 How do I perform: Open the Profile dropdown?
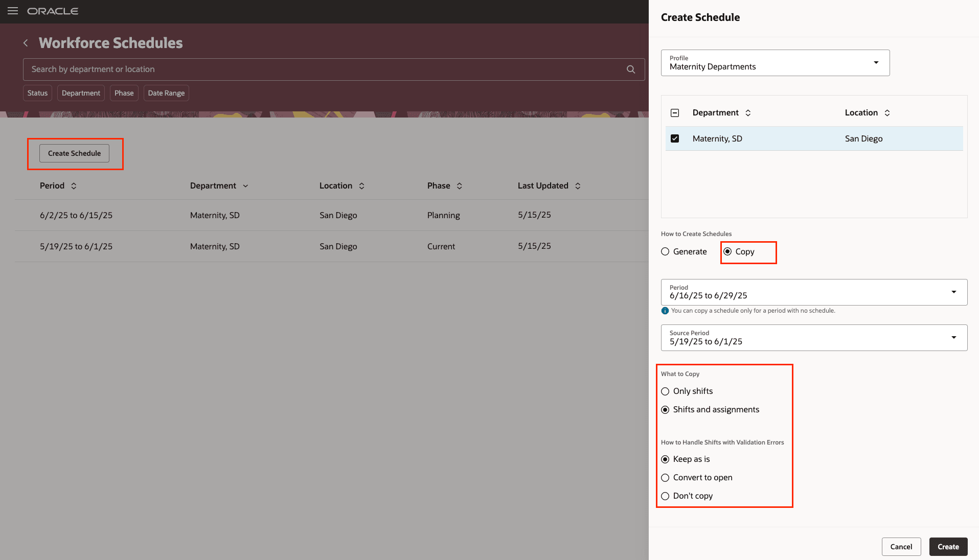tap(775, 63)
